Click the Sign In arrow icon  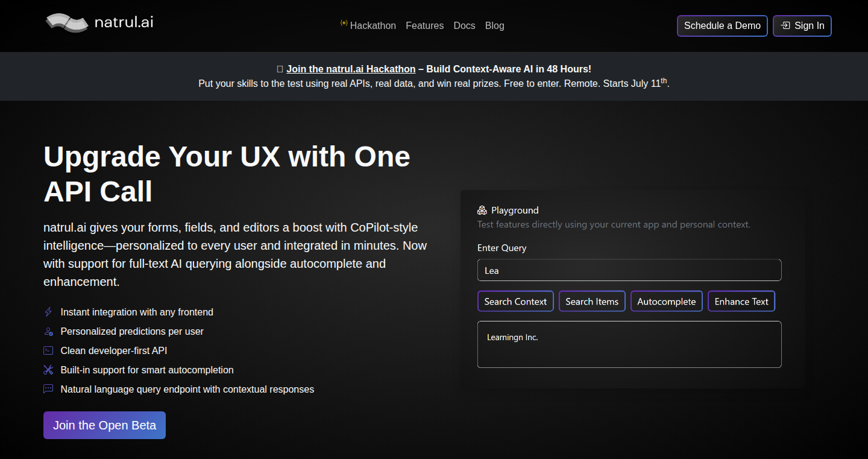785,25
